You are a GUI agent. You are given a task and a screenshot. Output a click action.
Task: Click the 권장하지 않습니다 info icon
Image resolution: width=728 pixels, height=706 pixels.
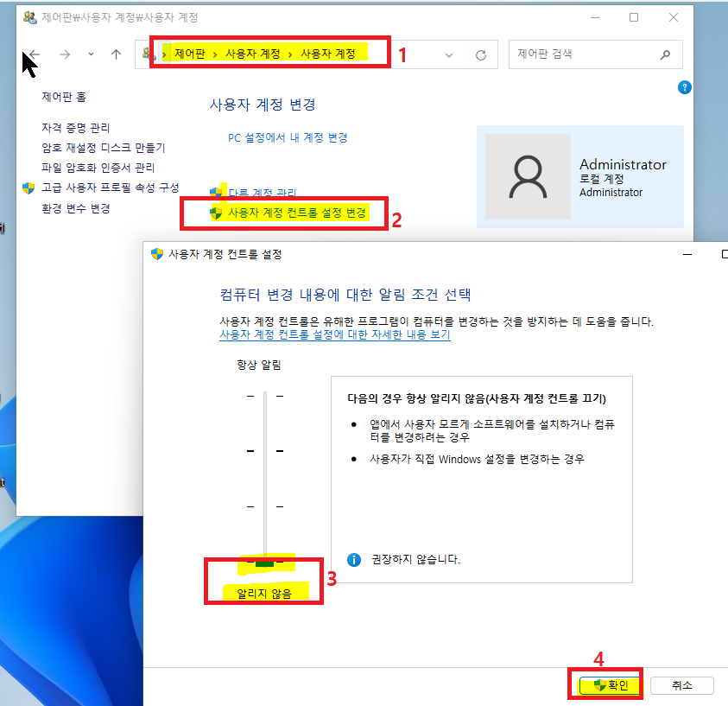pyautogui.click(x=354, y=560)
